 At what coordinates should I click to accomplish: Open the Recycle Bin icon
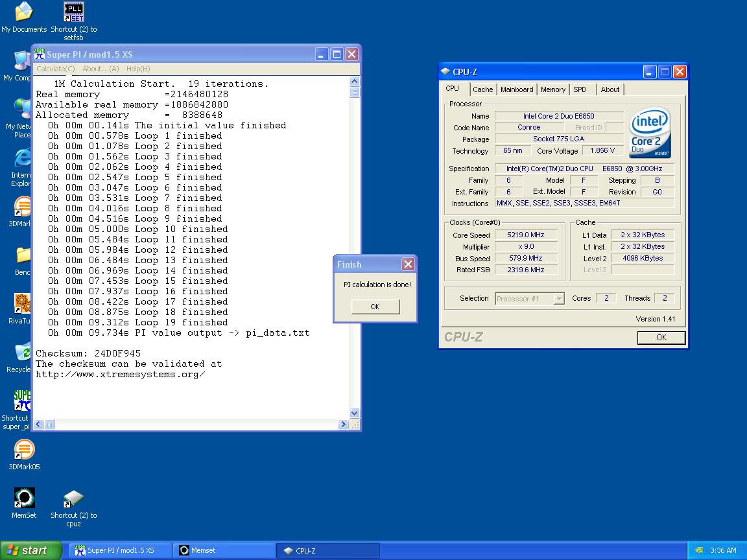[x=22, y=352]
